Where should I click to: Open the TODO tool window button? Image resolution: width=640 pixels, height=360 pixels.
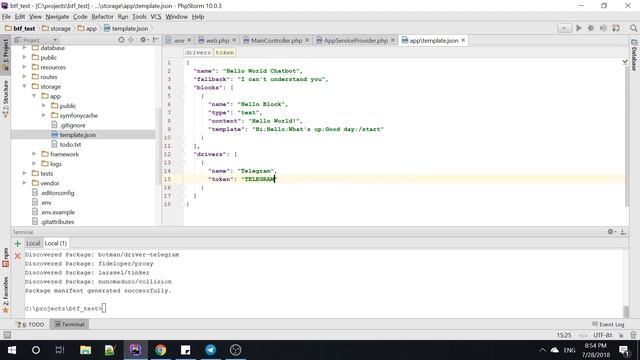point(30,324)
